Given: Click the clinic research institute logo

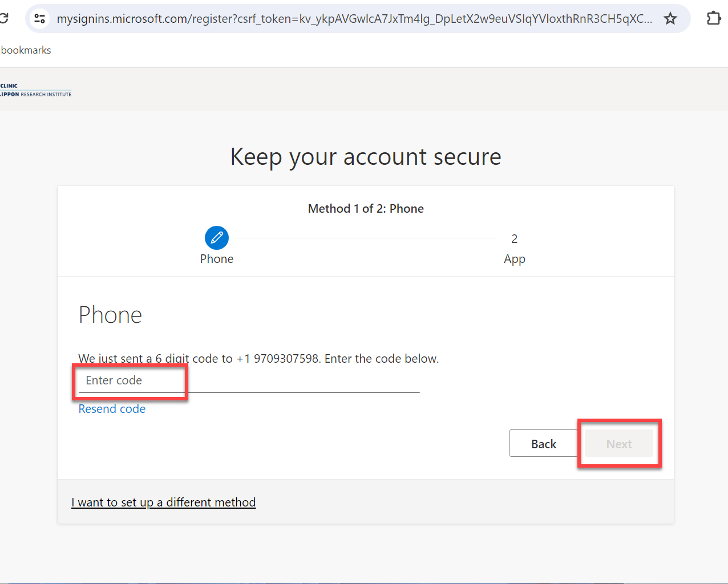Looking at the screenshot, I should (35, 90).
